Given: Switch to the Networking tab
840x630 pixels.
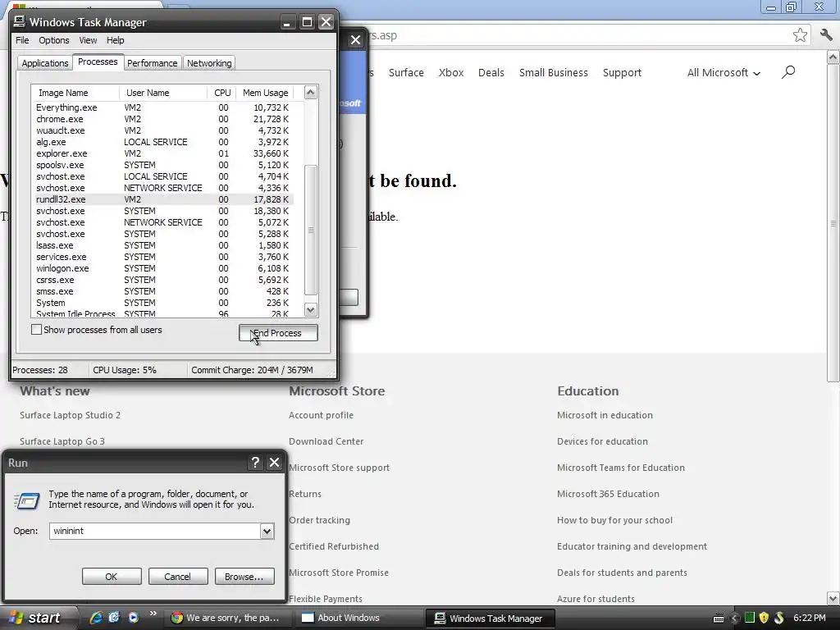Looking at the screenshot, I should pyautogui.click(x=209, y=63).
